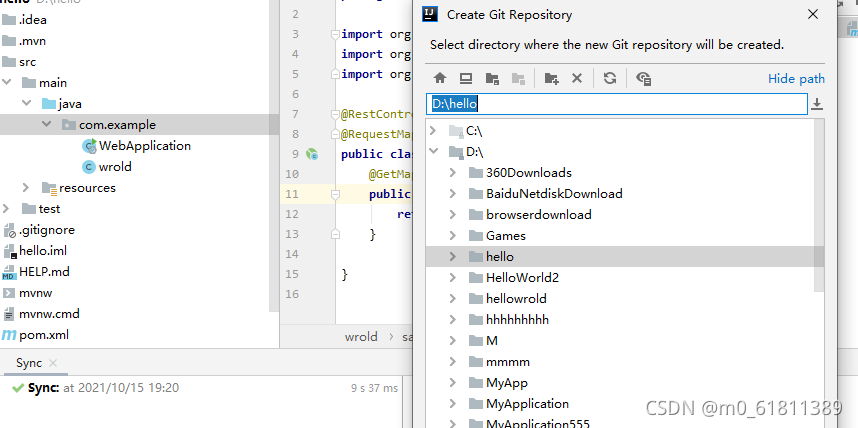858x428 pixels.
Task: Collapse the java folder in project tree
Action: (26, 103)
